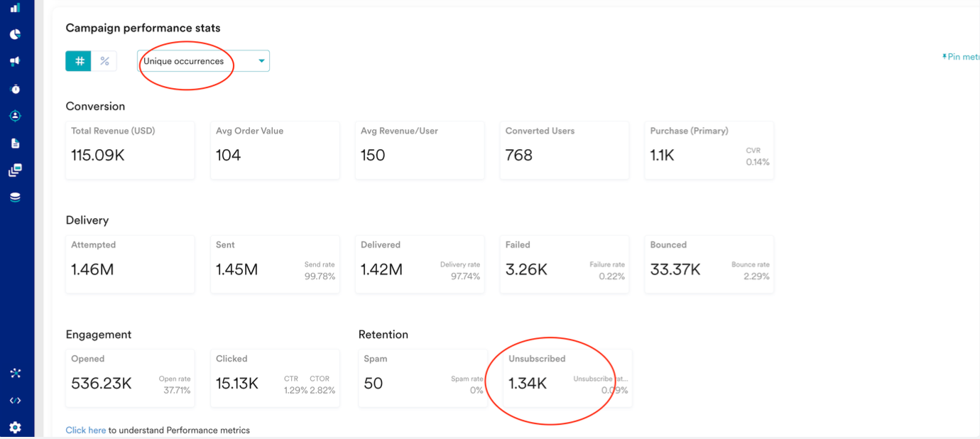Open the user segmentation icon in sidebar
The width and height of the screenshot is (980, 439).
[15, 116]
